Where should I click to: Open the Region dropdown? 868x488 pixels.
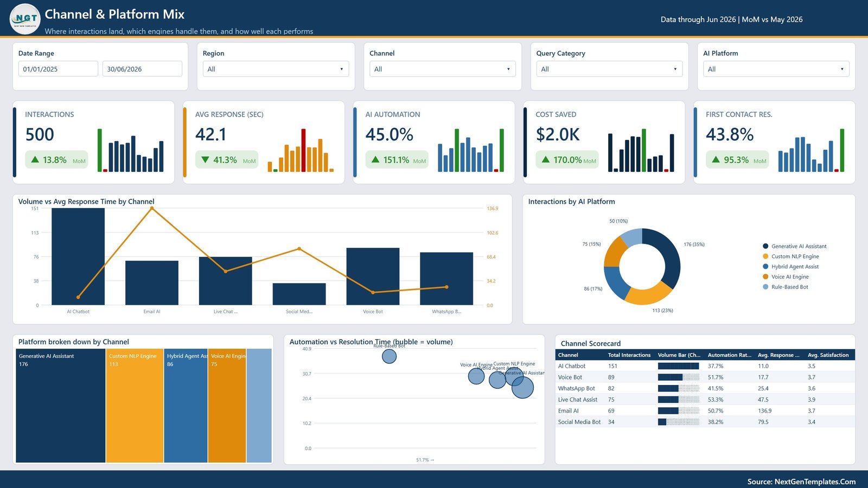pyautogui.click(x=276, y=69)
